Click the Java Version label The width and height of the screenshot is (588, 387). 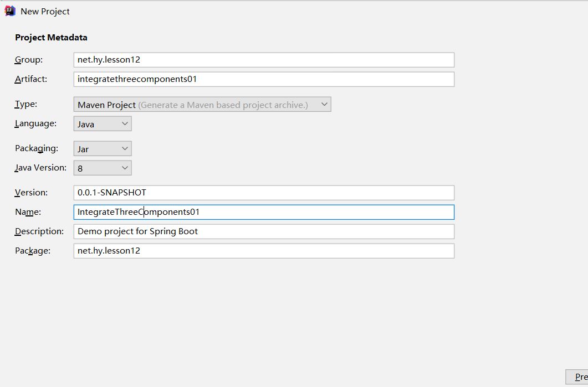(x=40, y=168)
